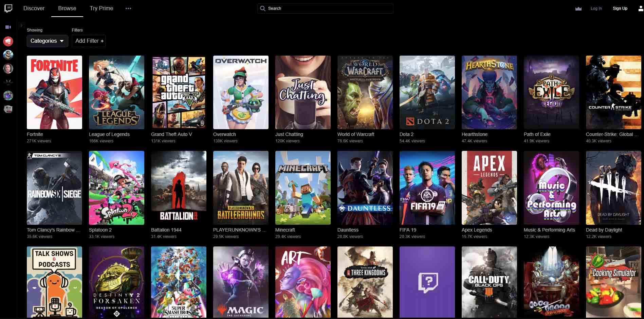Open the Art category cover
The width and height of the screenshot is (644, 319).
tap(303, 282)
